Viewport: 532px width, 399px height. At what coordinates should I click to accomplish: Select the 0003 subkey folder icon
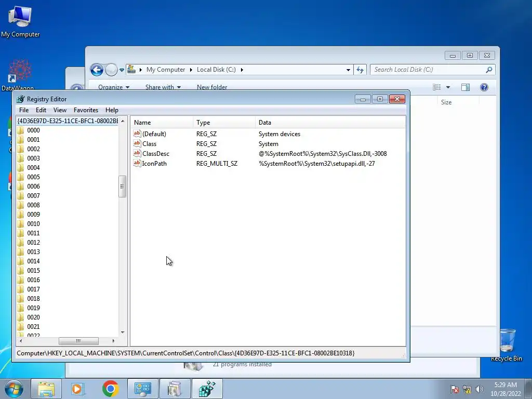coord(20,158)
